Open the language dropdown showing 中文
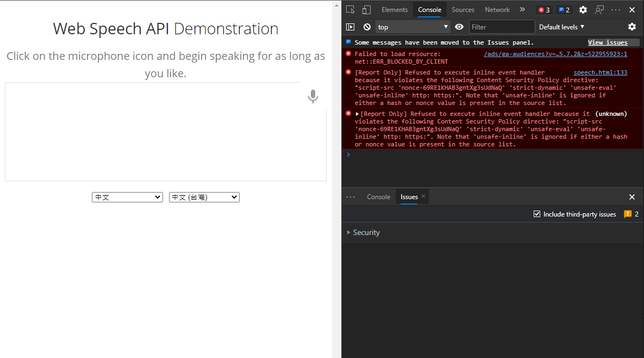 coord(127,197)
